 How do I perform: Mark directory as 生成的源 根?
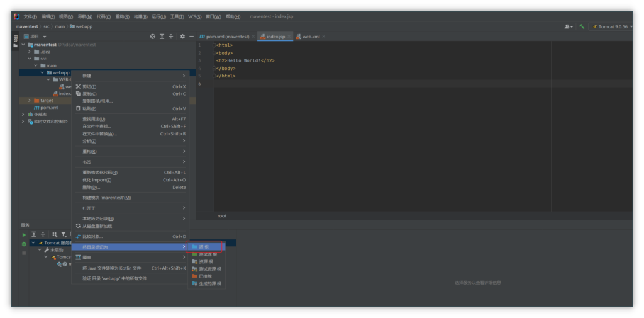click(x=206, y=284)
